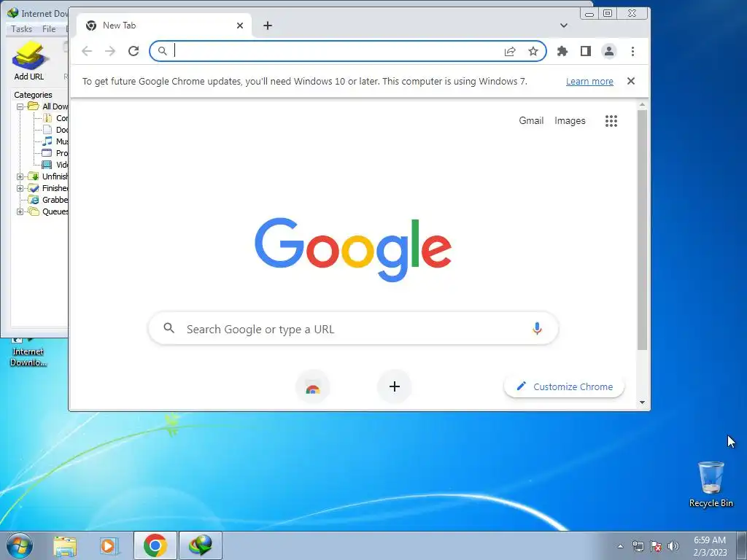Screen dimensions: 747x560
Task: Expand the Queues category in IDM
Action: pyautogui.click(x=20, y=211)
